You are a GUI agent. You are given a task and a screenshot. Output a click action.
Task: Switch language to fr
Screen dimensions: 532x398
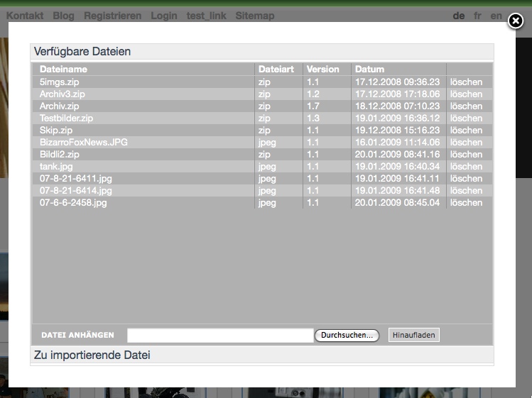coord(478,16)
